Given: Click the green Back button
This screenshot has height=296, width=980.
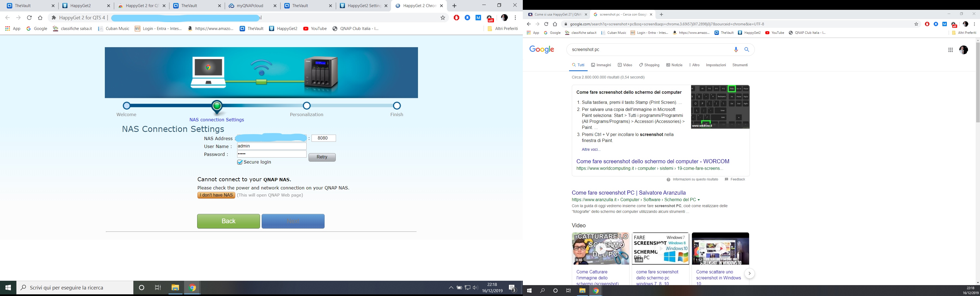Looking at the screenshot, I should pyautogui.click(x=228, y=221).
